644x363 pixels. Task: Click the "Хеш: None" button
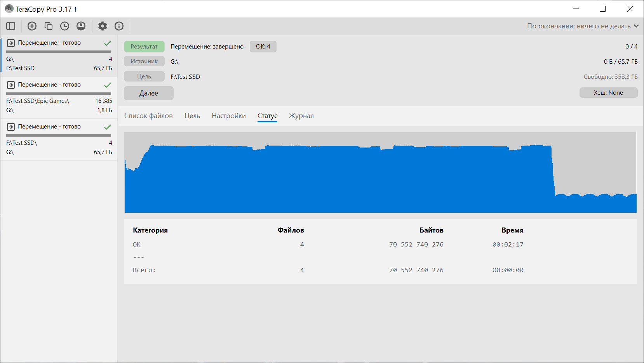click(x=608, y=93)
